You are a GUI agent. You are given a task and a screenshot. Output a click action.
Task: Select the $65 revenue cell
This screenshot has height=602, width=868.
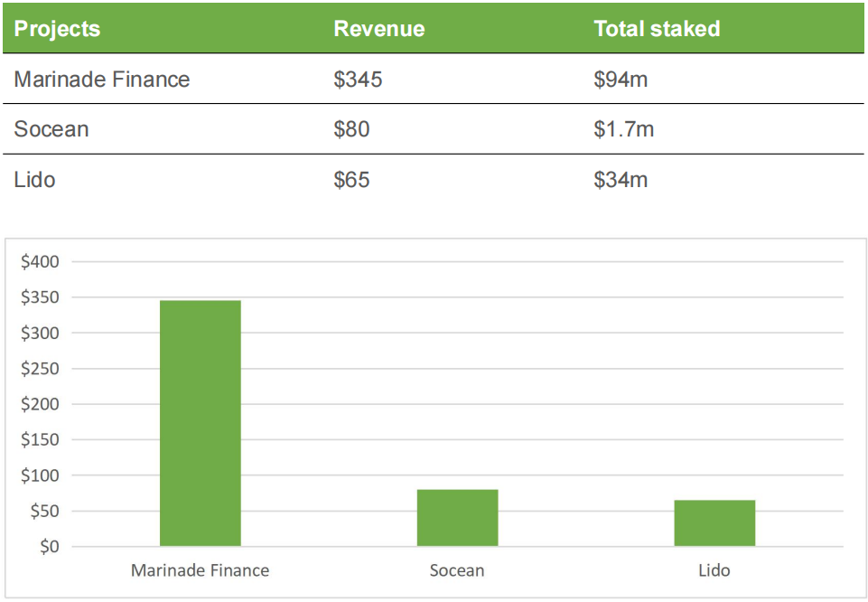[x=351, y=180]
